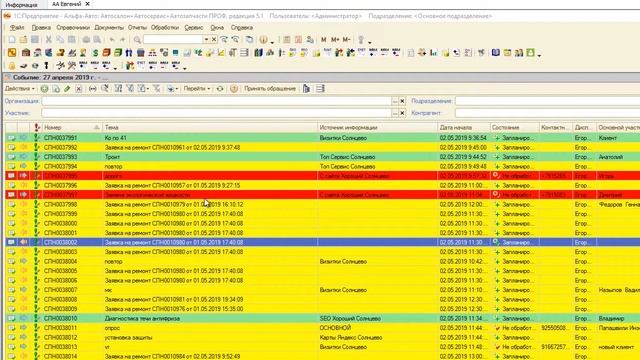Screen dimensions: 640x360
Task: Open the Участок selection ellipsis button
Action: 395,113
